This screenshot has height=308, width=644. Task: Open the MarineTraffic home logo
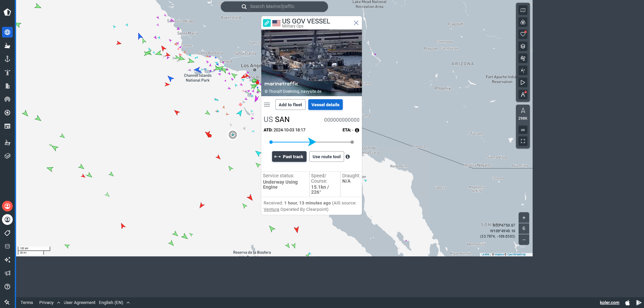pos(7,12)
